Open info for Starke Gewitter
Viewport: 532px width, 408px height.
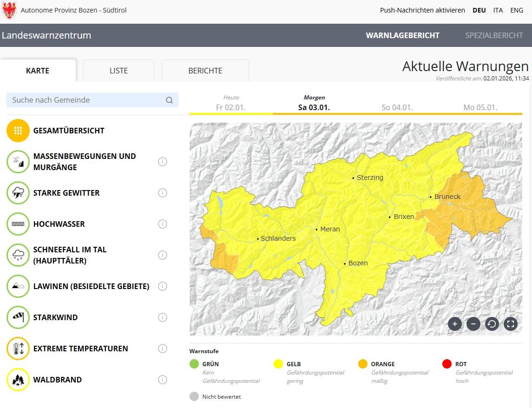pyautogui.click(x=163, y=193)
